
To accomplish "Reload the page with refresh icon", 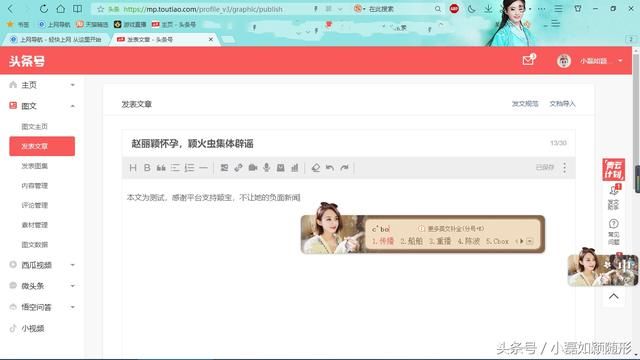I will pos(44,9).
